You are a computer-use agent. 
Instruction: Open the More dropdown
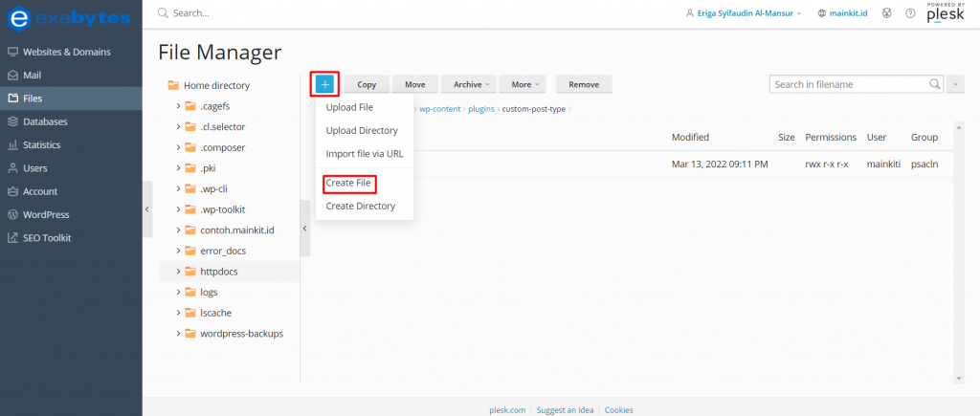tap(522, 84)
